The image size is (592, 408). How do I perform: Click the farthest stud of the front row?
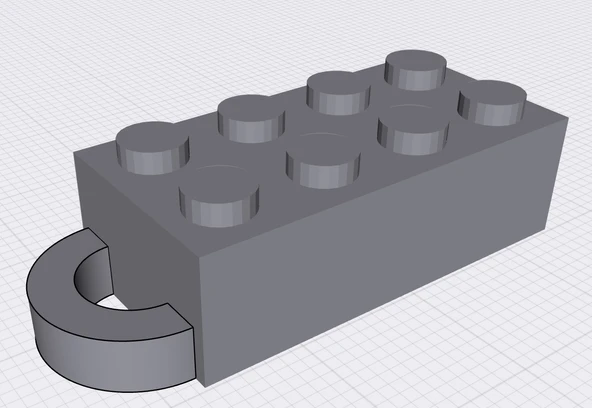point(492,103)
